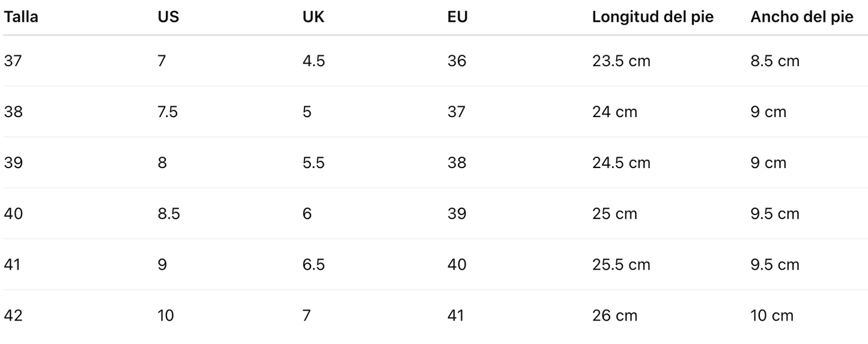This screenshot has width=868, height=344.
Task: Click the 8.5 cm foot width cell
Action: (x=775, y=61)
